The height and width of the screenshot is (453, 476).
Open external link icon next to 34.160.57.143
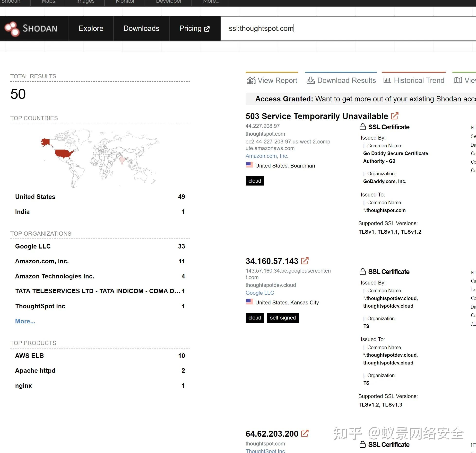pyautogui.click(x=305, y=261)
